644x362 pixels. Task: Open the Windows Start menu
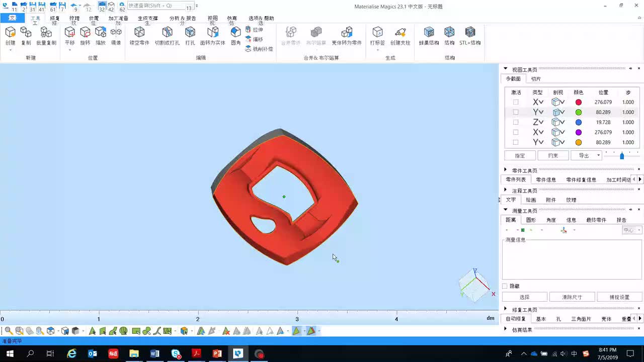[x=10, y=353]
